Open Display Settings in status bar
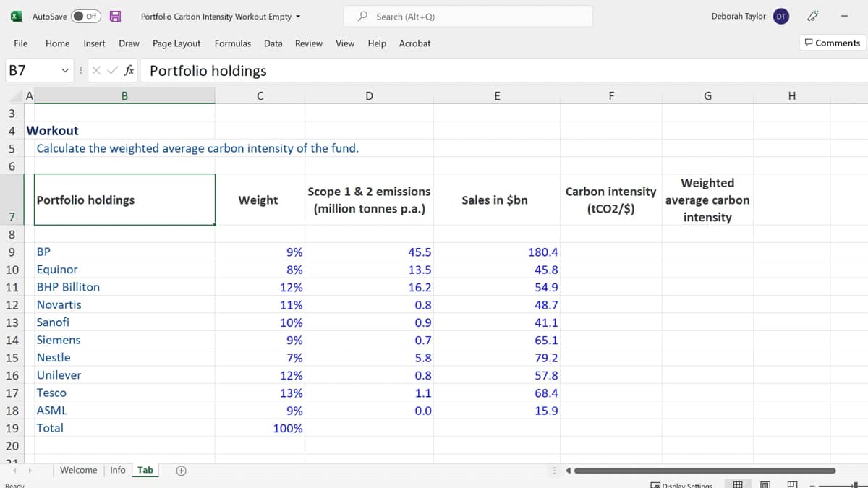 681,485
